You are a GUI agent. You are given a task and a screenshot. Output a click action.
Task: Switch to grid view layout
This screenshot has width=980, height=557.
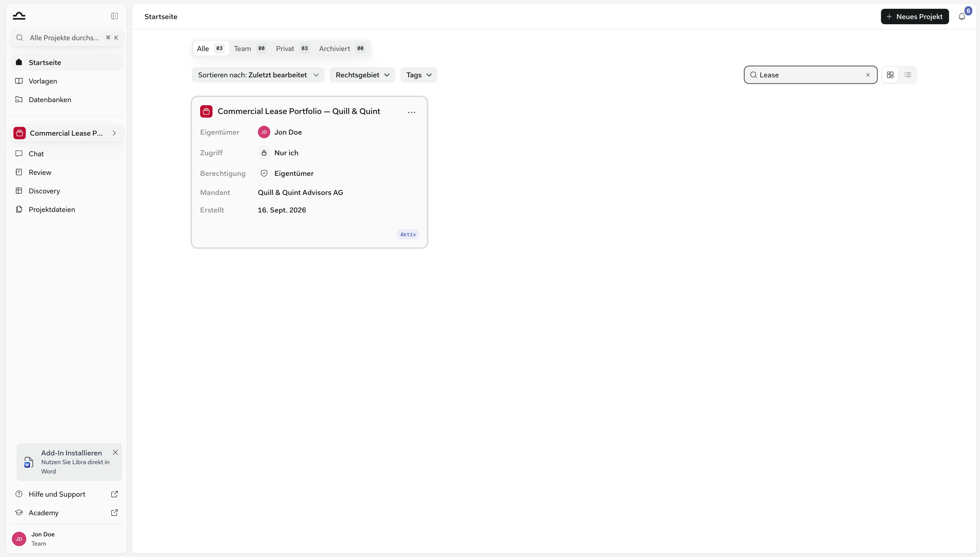point(890,75)
